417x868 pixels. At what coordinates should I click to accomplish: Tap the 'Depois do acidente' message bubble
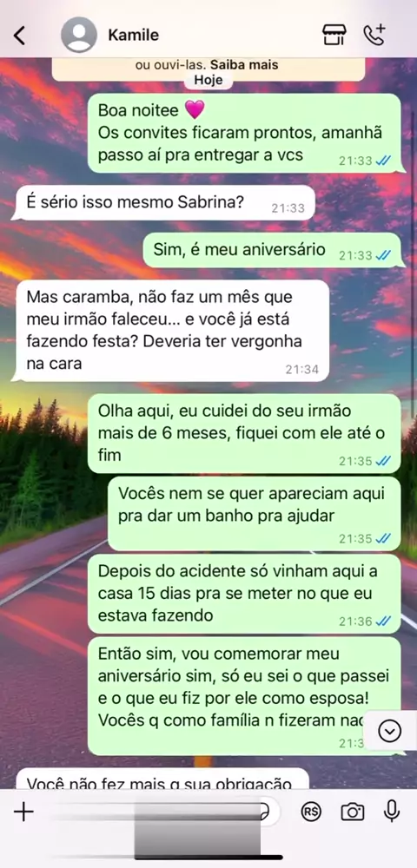coord(244,594)
